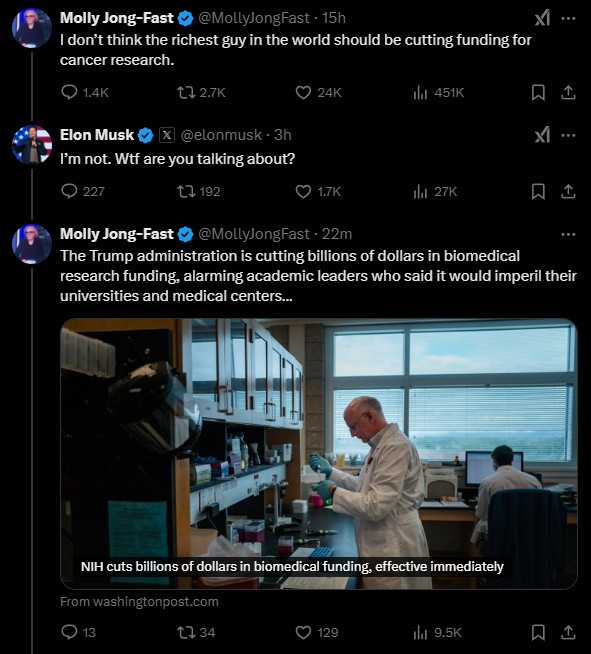Open the @elonmusk handle link
Screen dimensions: 591x654
[221, 135]
